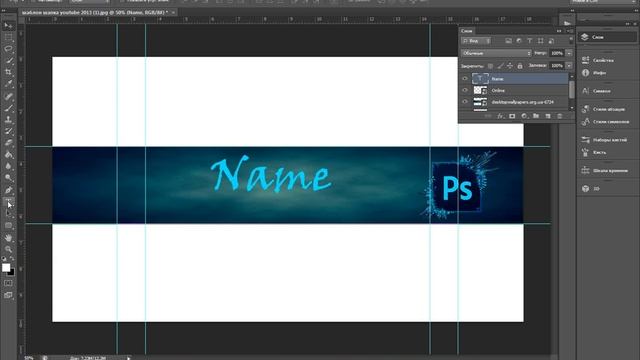Swap foreground and background colors
The image size is (640, 360).
[x=12, y=259]
